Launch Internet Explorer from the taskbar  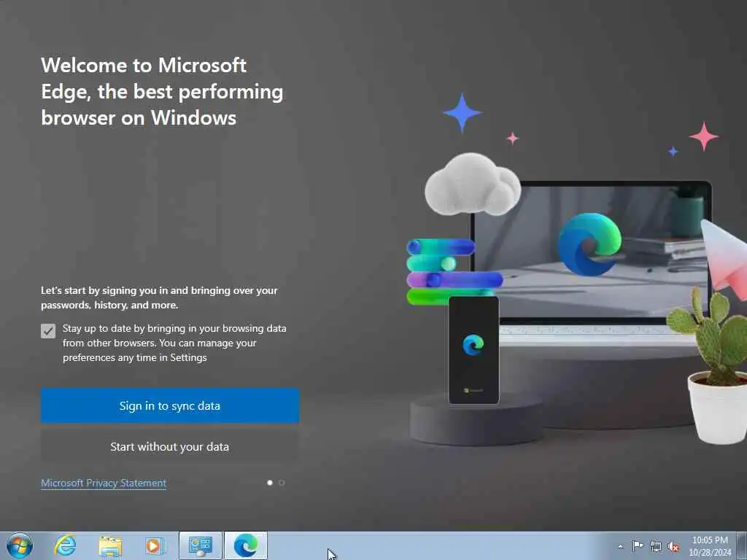point(65,545)
